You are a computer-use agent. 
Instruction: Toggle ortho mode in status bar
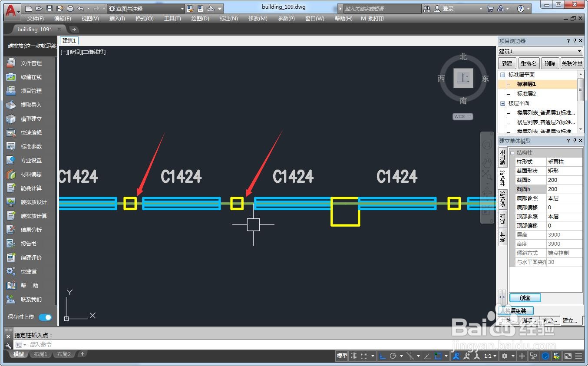pyautogui.click(x=383, y=356)
